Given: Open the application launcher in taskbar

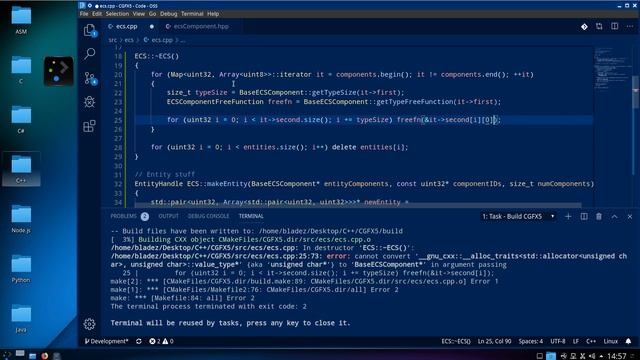Looking at the screenshot, I should (x=7, y=355).
